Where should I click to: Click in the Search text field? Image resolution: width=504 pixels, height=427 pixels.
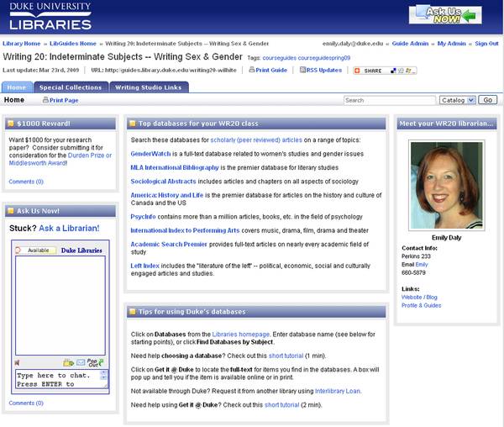click(x=389, y=100)
